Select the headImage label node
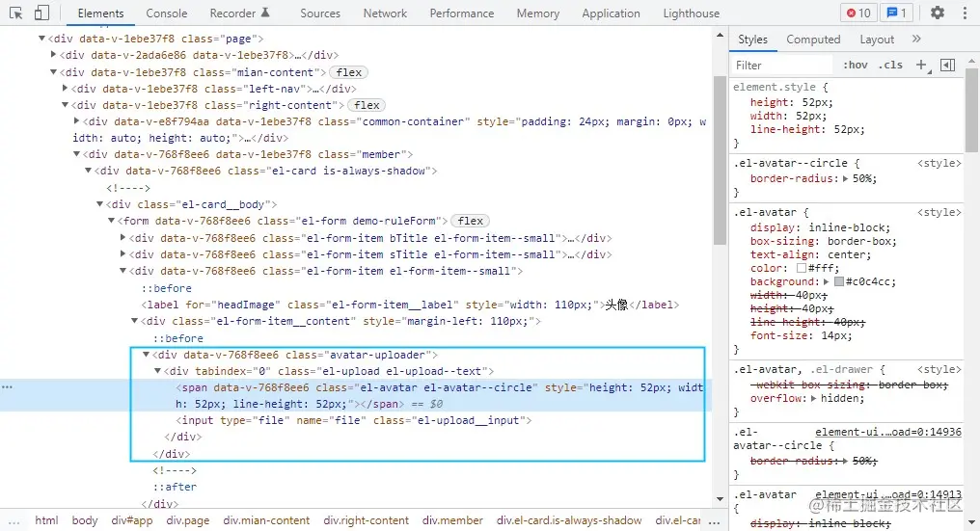This screenshot has height=531, width=980. click(410, 305)
